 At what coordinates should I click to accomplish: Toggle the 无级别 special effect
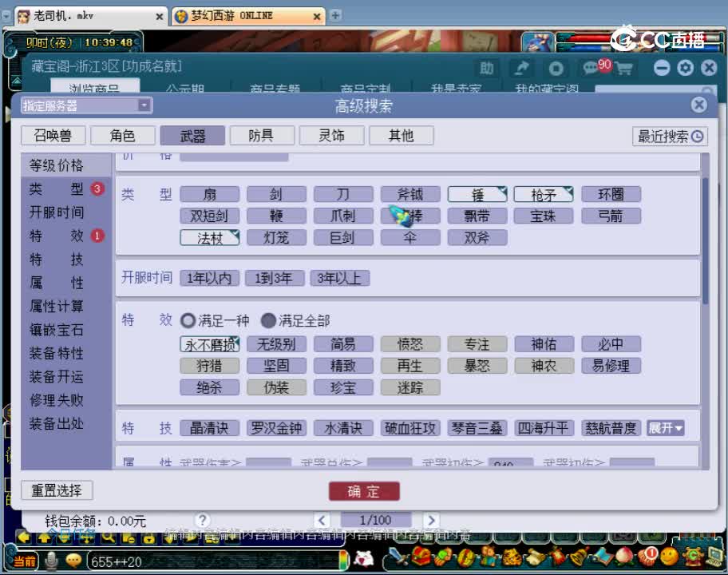click(x=277, y=344)
